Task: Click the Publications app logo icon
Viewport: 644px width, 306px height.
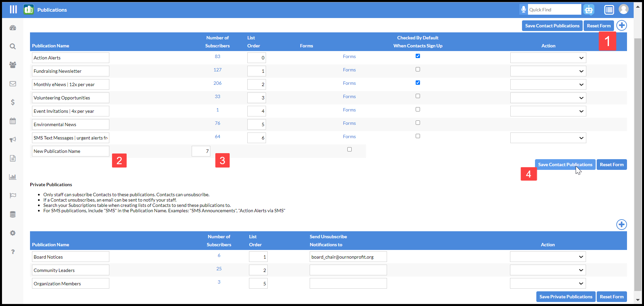Action: [x=29, y=9]
